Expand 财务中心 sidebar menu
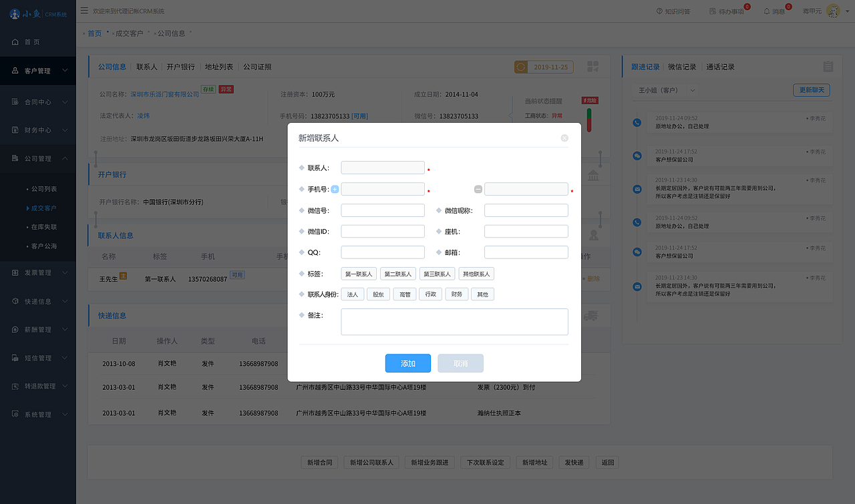This screenshot has width=855, height=504. 38,130
